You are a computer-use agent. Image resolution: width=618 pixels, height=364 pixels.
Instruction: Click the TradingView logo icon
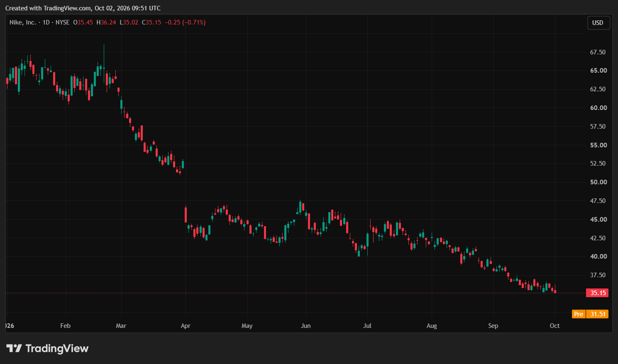(x=14, y=348)
